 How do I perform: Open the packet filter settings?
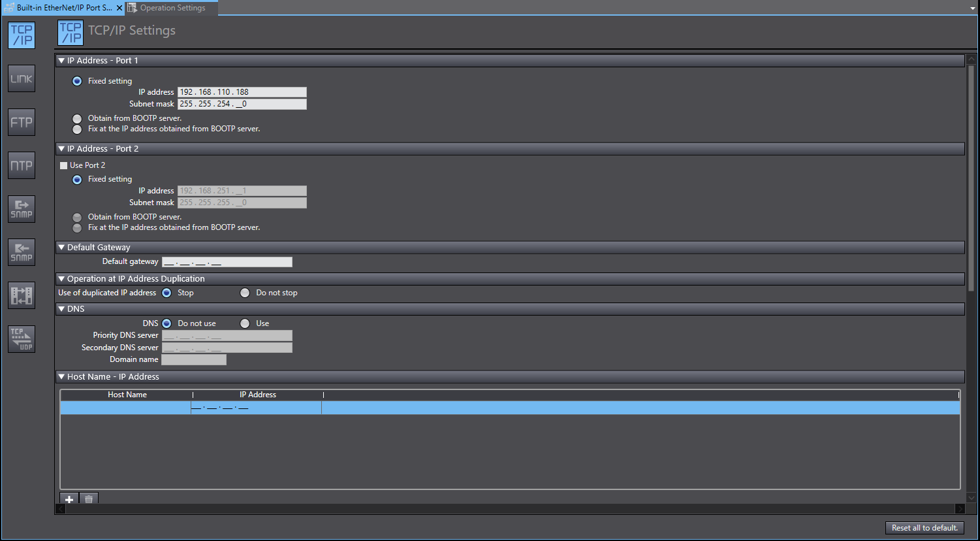click(x=22, y=295)
